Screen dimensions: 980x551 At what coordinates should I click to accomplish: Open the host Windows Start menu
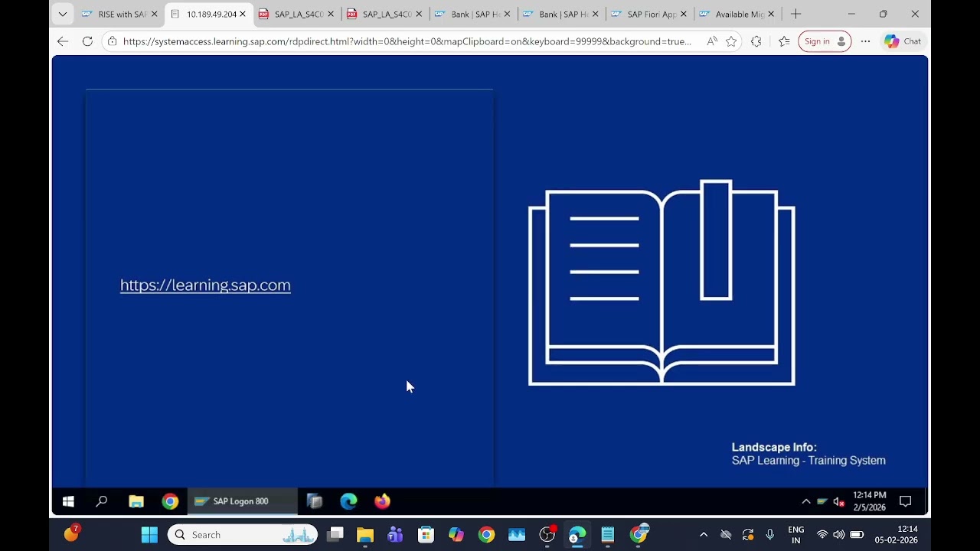[149, 534]
